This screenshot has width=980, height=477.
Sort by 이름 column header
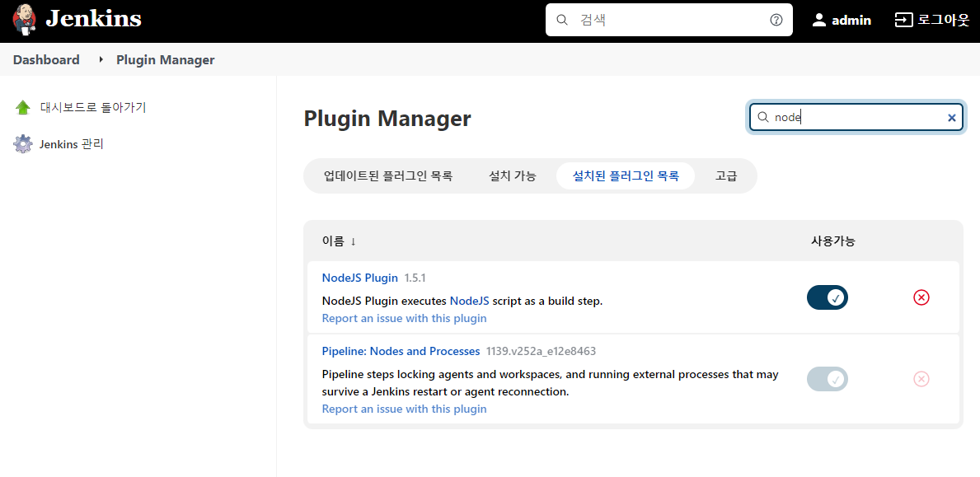tap(339, 241)
